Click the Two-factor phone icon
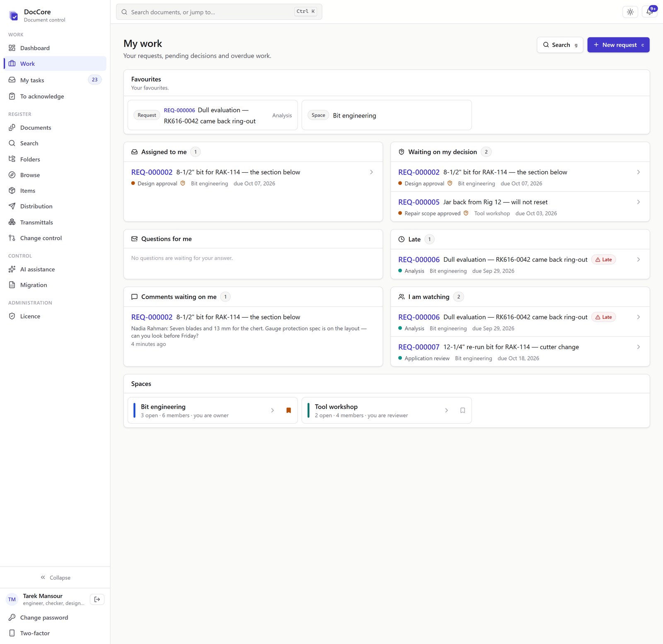 tap(12, 633)
